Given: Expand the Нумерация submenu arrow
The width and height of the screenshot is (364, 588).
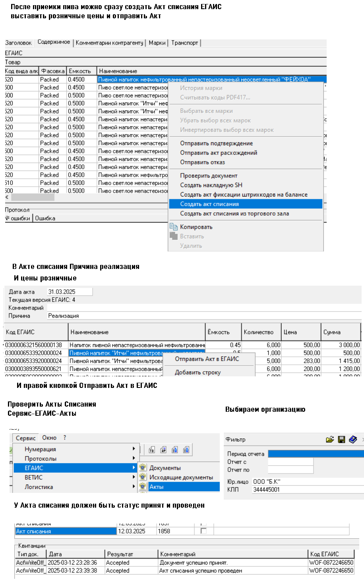Looking at the screenshot, I should coord(134,449).
